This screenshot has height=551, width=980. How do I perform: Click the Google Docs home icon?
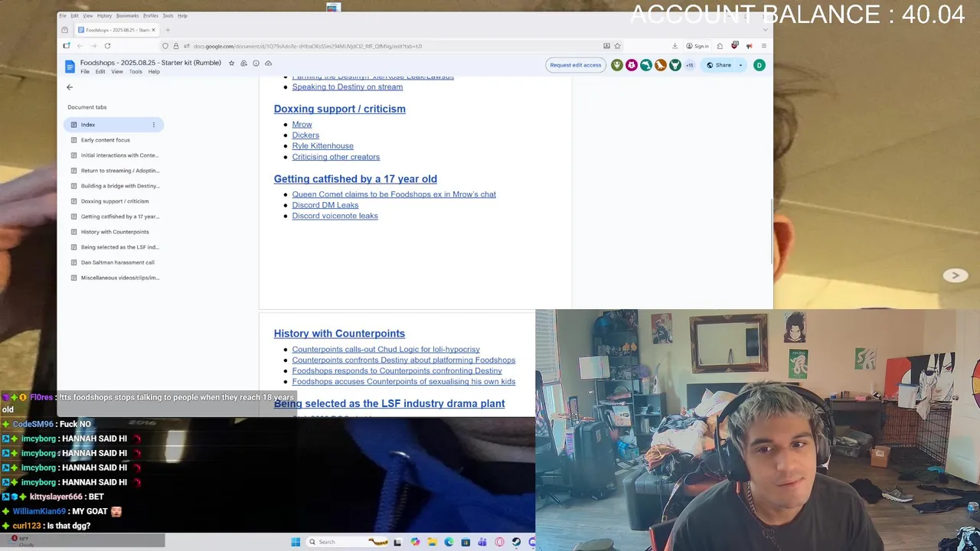tap(70, 67)
